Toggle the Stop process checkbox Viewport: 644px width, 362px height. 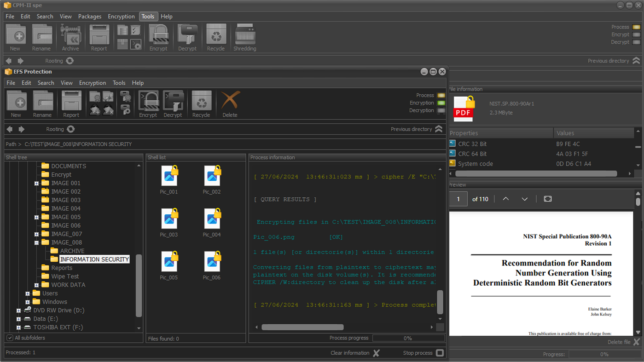pyautogui.click(x=440, y=353)
